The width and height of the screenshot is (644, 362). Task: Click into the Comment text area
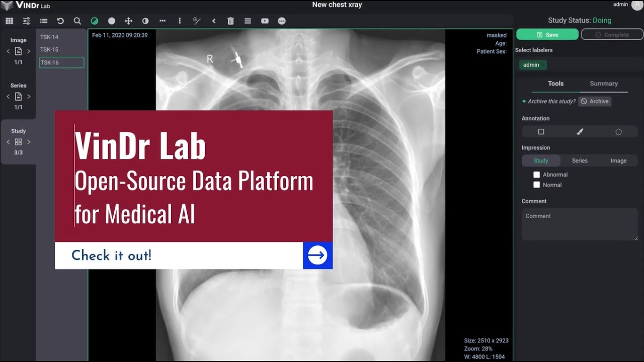click(580, 224)
